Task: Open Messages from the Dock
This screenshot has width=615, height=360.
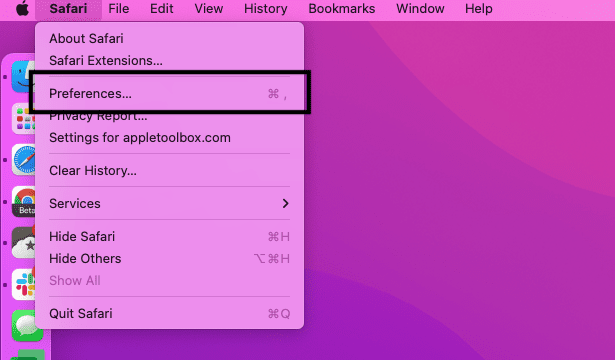Action: click(x=27, y=325)
